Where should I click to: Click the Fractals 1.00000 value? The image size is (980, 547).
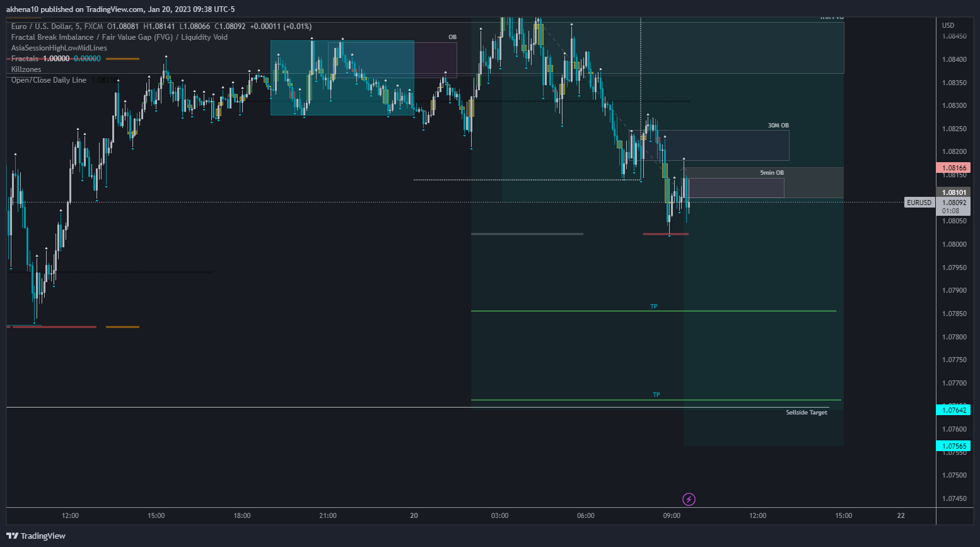pos(56,59)
